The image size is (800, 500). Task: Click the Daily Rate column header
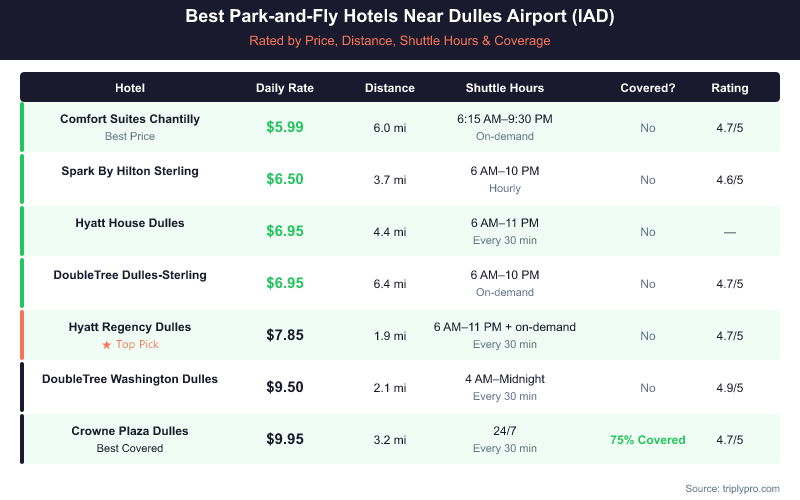(285, 88)
